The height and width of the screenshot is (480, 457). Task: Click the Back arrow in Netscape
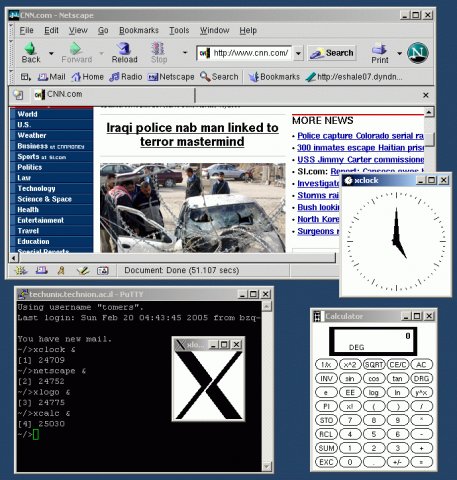click(31, 53)
